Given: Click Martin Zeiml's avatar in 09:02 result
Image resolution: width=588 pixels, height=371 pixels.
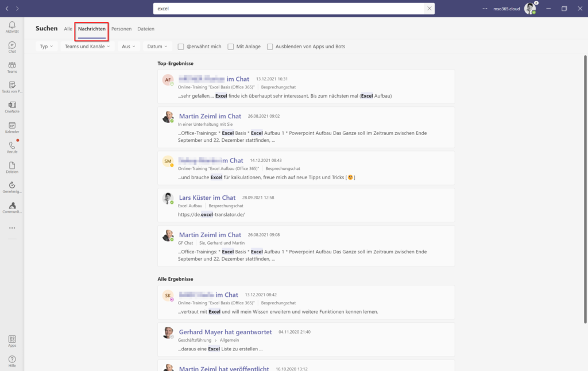Looking at the screenshot, I should pyautogui.click(x=168, y=117).
